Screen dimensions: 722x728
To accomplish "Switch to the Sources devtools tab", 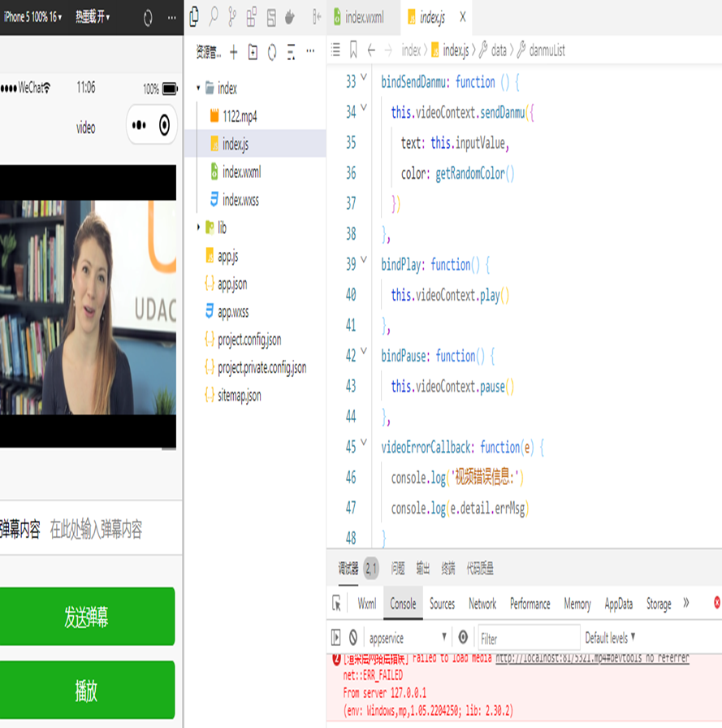I will (442, 604).
